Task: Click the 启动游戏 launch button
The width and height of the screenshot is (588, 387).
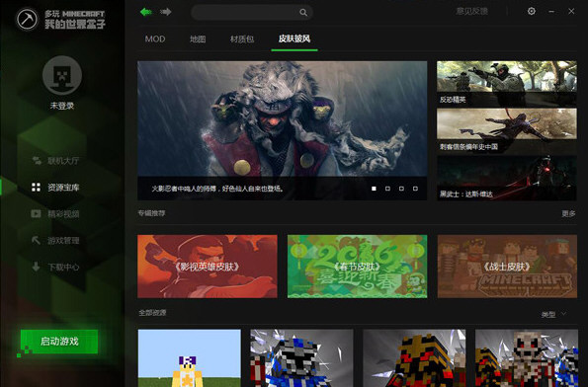Action: [59, 342]
